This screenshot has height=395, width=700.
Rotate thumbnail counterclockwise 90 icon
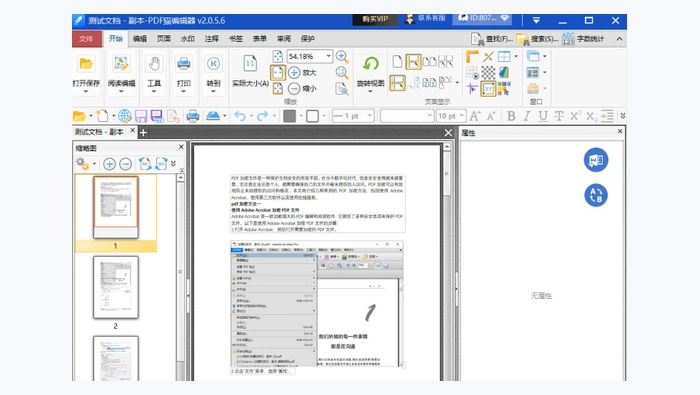click(x=145, y=164)
